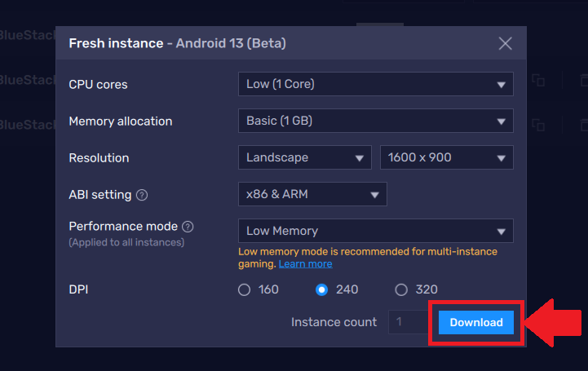This screenshot has width=588, height=371.
Task: Click the ABI setting help icon
Action: click(142, 195)
